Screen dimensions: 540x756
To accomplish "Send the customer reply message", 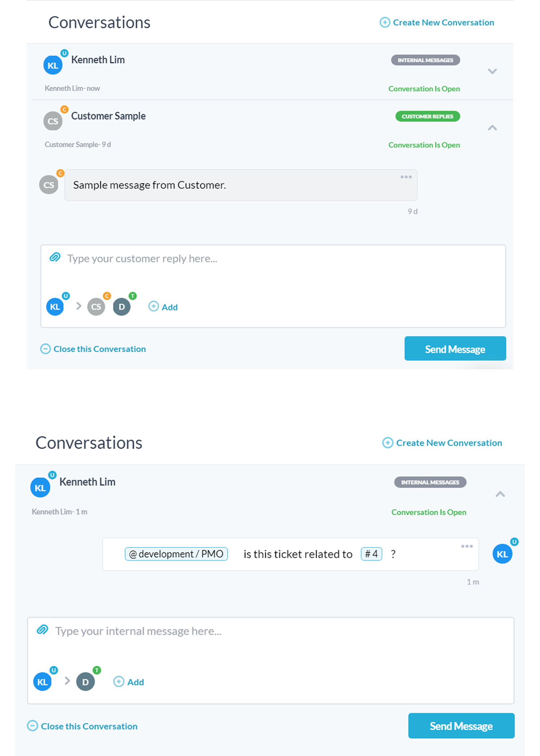I will [455, 348].
